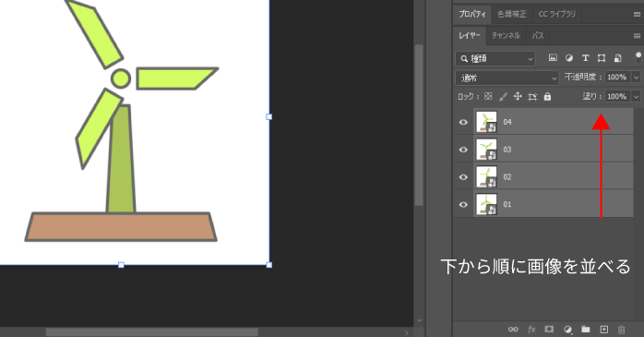Filter layers by adjustment layer icon

point(569,58)
